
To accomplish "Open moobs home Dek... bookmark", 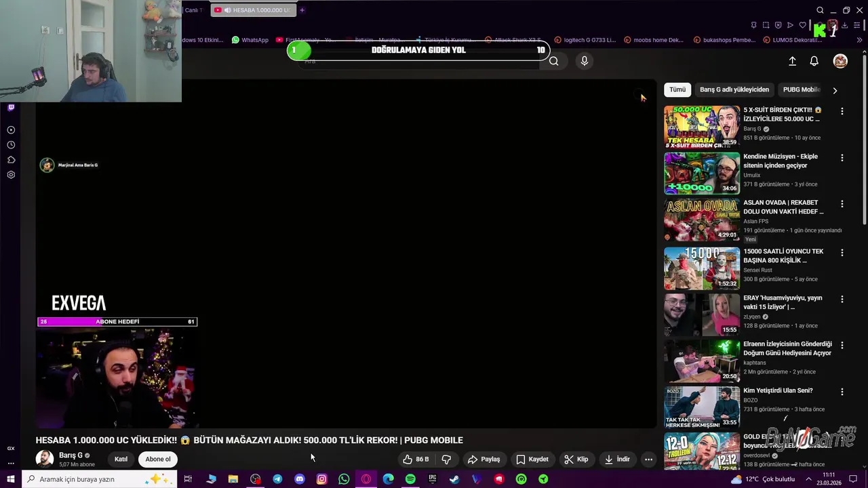I will tap(654, 40).
